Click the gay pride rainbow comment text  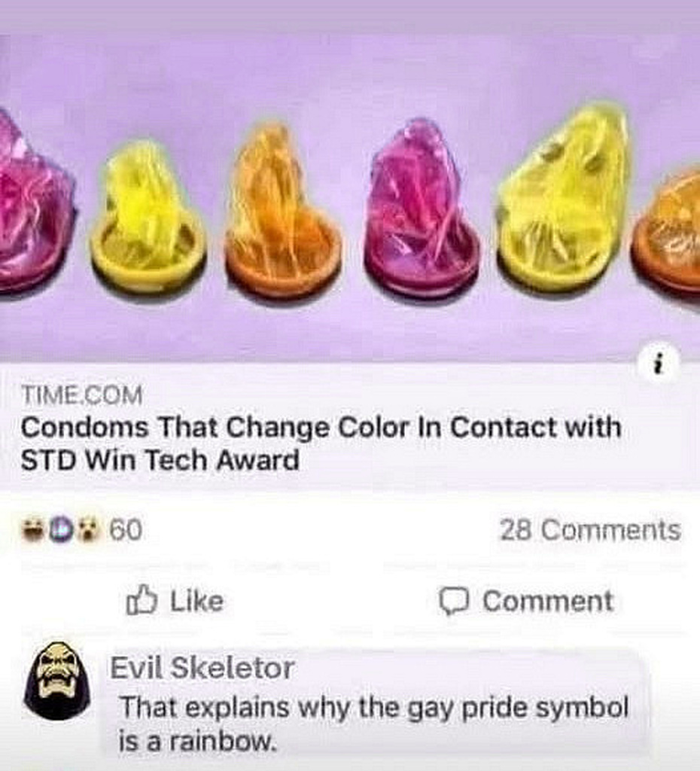(x=373, y=724)
